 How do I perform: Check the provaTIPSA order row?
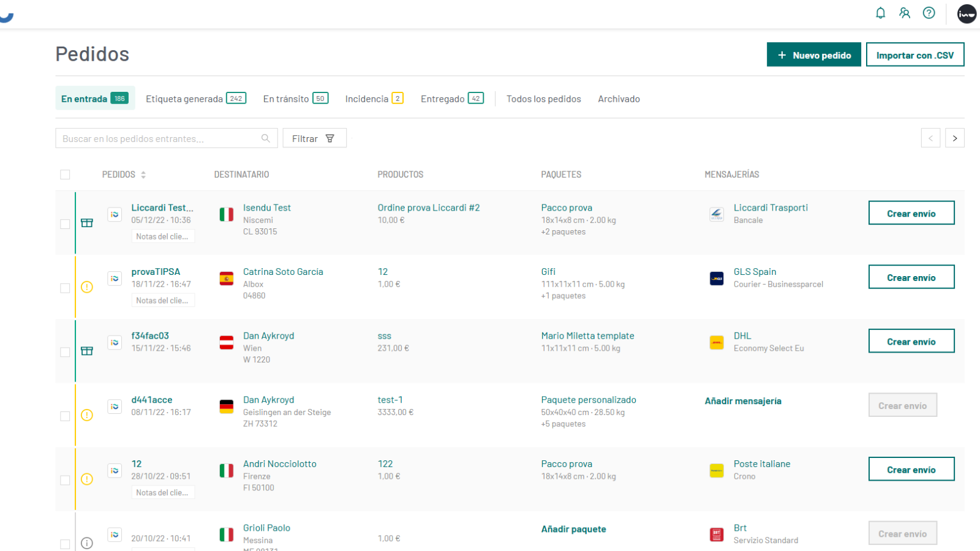click(65, 288)
